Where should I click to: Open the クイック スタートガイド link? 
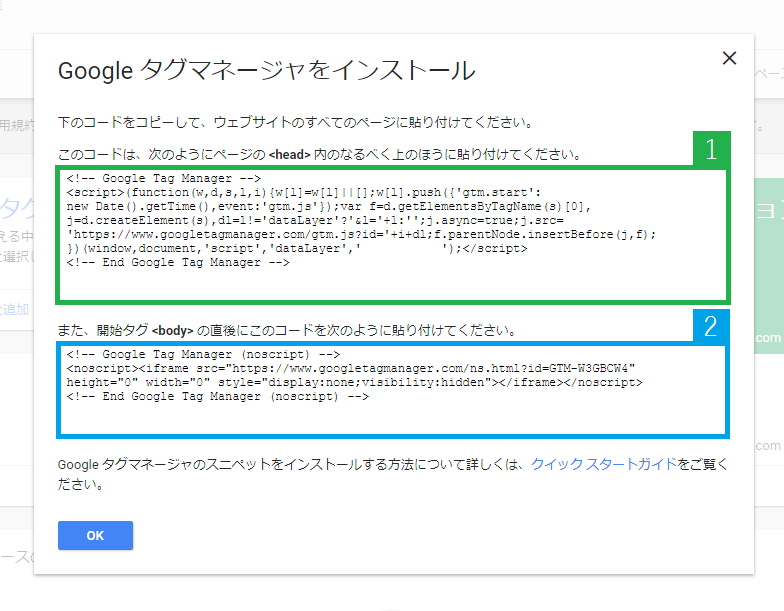pos(603,464)
